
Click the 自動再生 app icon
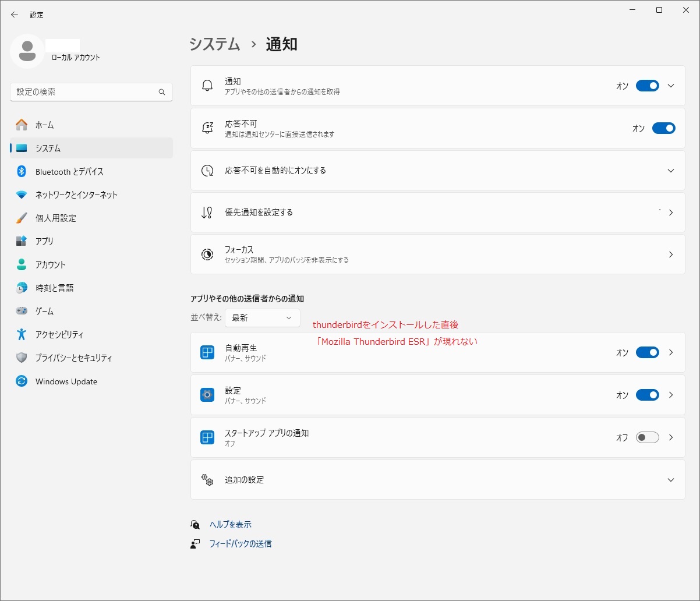pos(207,352)
